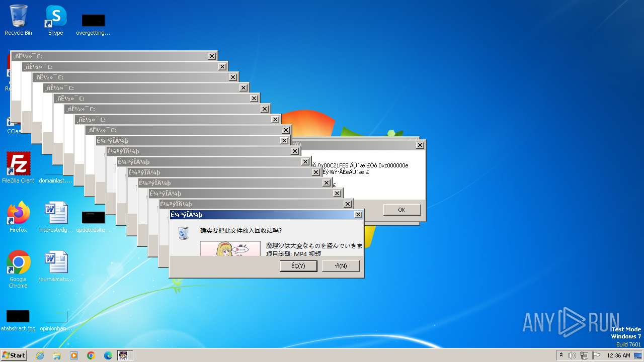Open Windows Media Player taskbar icon
This screenshot has height=362, width=644.
[74, 355]
